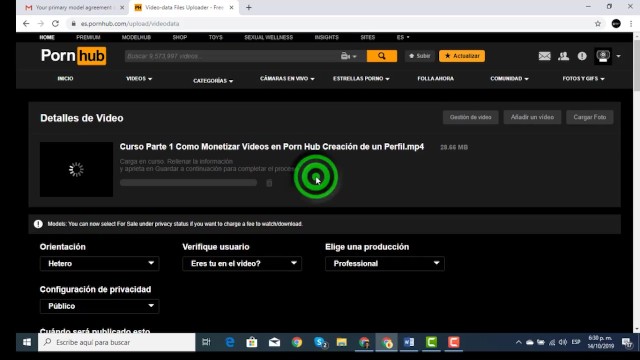The height and width of the screenshot is (360, 640).
Task: Open the SHOP top link
Action: coord(180,37)
